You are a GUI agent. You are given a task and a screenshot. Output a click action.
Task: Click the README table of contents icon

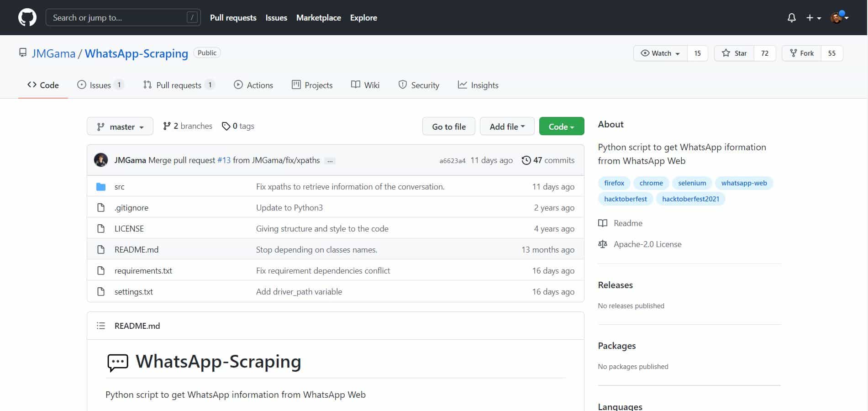[101, 326]
